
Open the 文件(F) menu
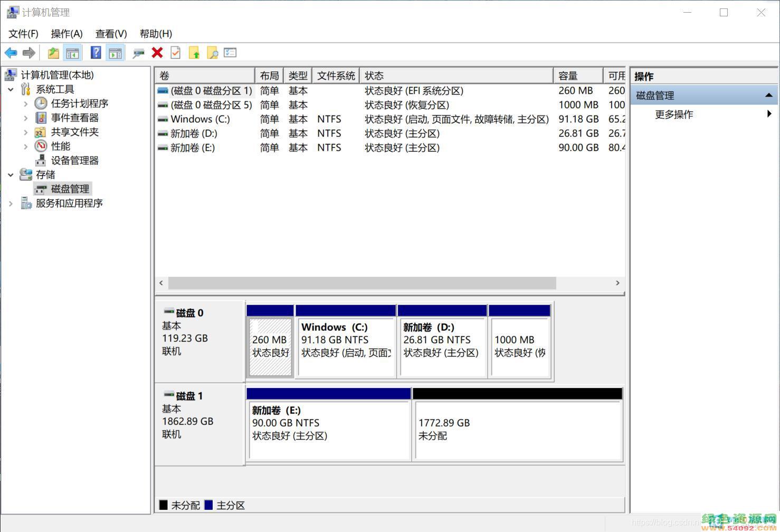tap(23, 34)
